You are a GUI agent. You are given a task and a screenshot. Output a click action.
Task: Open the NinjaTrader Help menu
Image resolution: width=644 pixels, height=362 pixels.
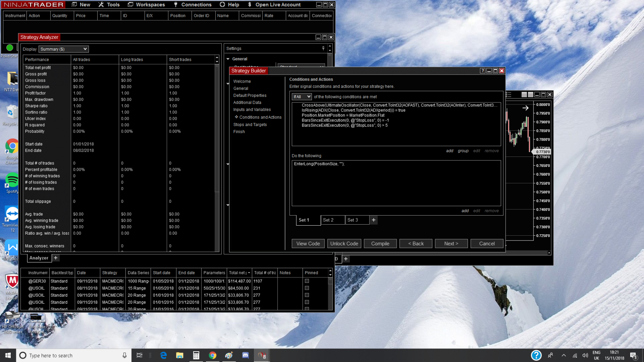pyautogui.click(x=230, y=5)
